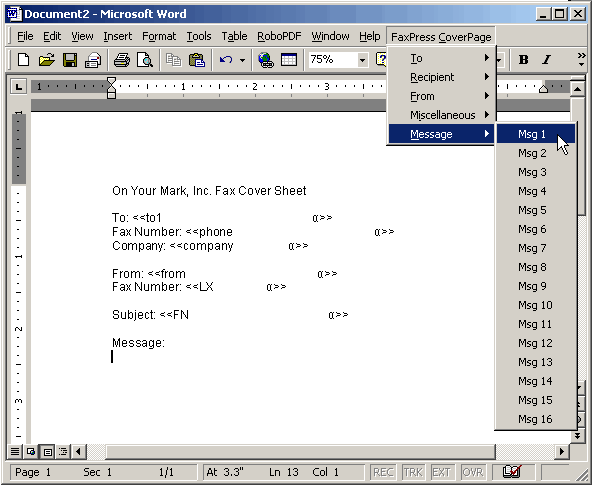Screen dimensions: 592x485
Task: Toggle REC macro recording indicator
Action: tap(383, 472)
